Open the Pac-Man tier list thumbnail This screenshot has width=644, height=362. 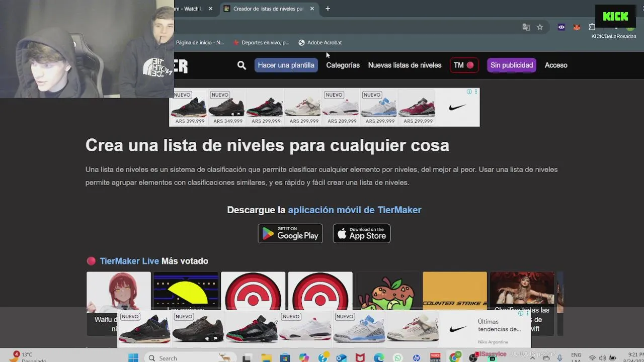coord(186,292)
